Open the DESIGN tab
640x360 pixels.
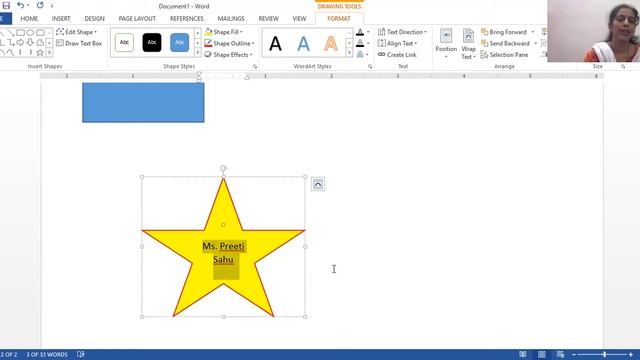(94, 18)
